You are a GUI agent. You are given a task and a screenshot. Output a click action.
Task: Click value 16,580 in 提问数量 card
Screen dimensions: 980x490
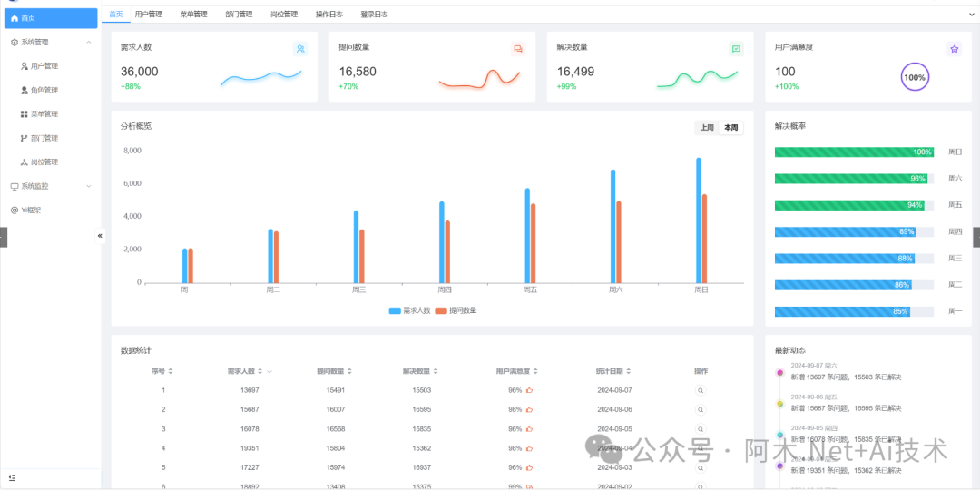[358, 72]
